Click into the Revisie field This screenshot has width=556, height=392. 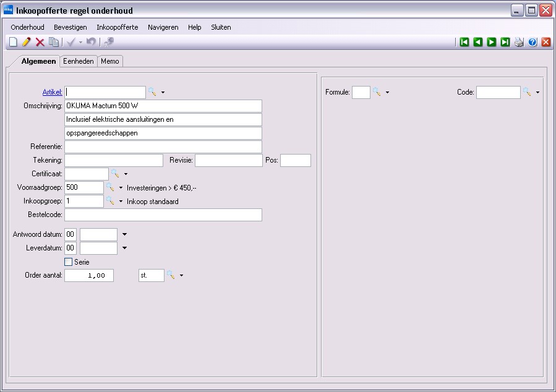click(x=229, y=160)
